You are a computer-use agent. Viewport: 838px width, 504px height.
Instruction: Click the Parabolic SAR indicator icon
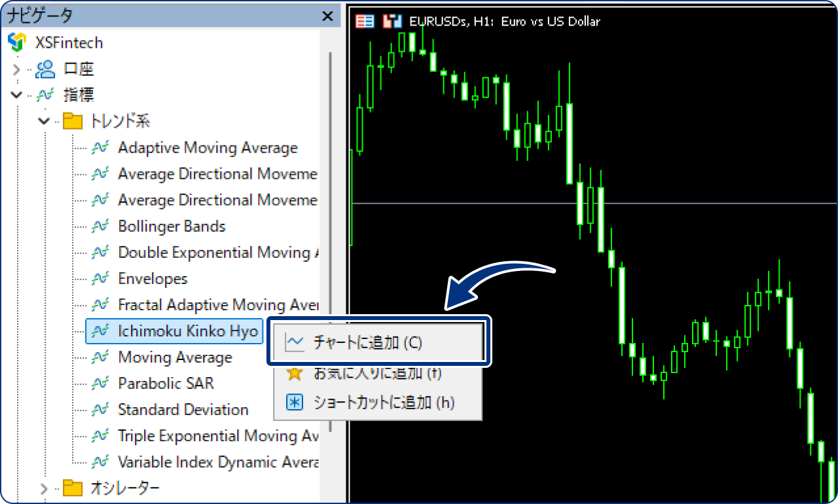pos(100,383)
